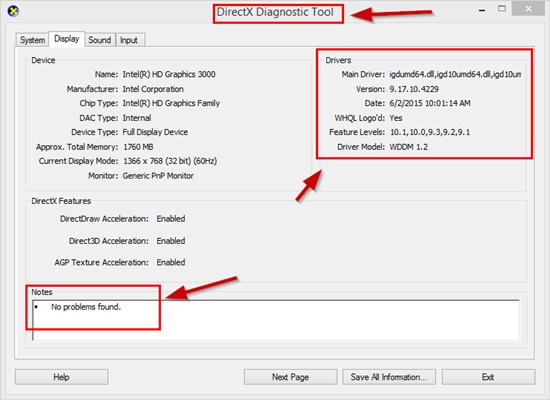The height and width of the screenshot is (400, 550).
Task: Click device type 'Full Display Device'
Action: coord(155,132)
